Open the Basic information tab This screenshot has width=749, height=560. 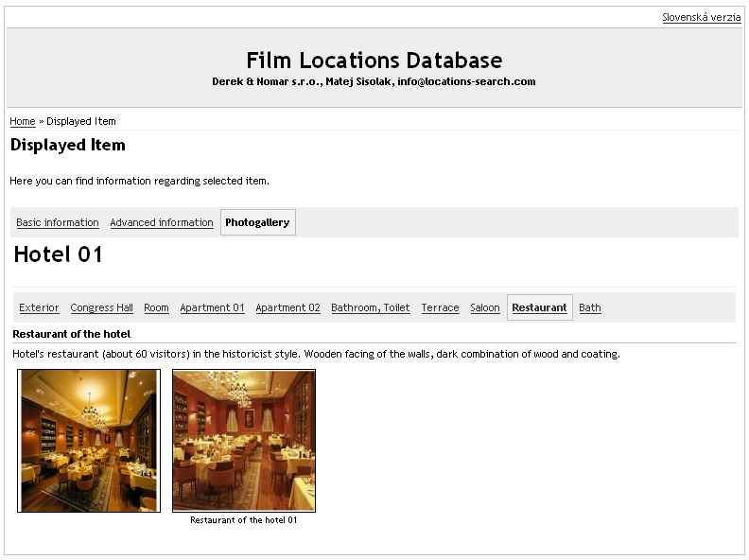[x=58, y=222]
